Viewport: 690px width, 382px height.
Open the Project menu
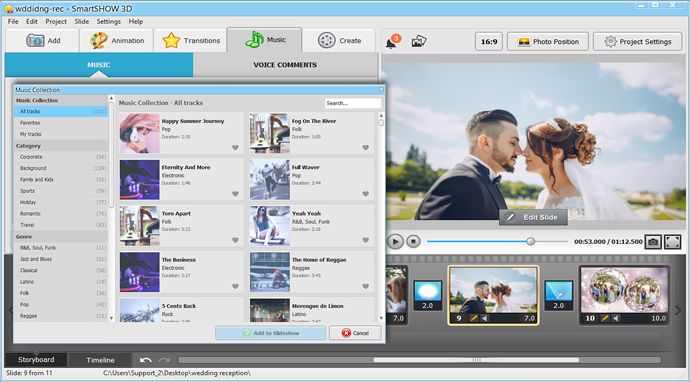[x=56, y=21]
